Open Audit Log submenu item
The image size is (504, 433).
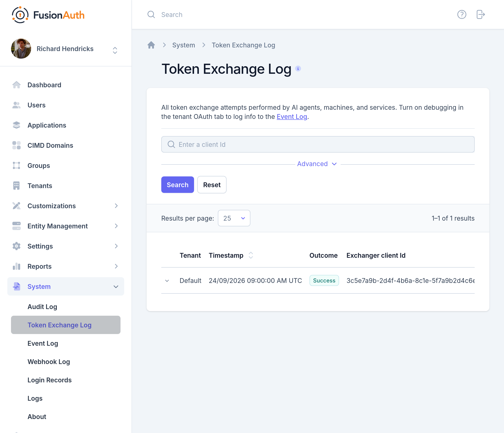[66, 307]
